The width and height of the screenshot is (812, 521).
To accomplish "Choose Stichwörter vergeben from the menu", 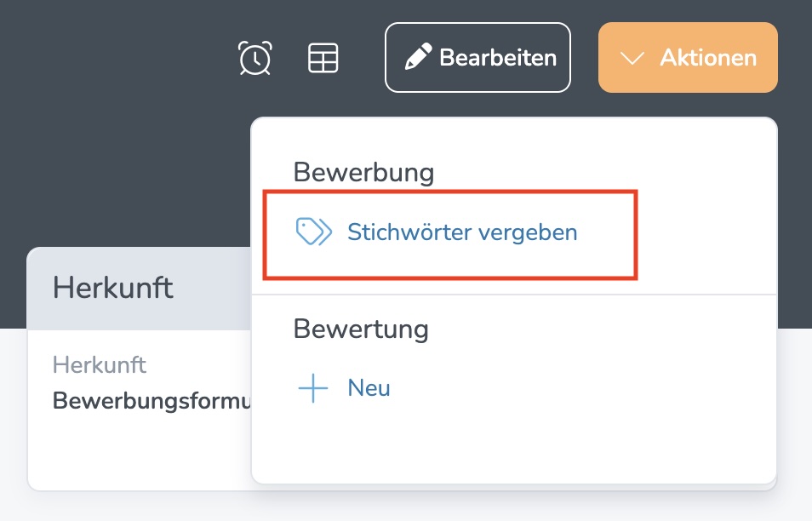I will click(x=461, y=231).
